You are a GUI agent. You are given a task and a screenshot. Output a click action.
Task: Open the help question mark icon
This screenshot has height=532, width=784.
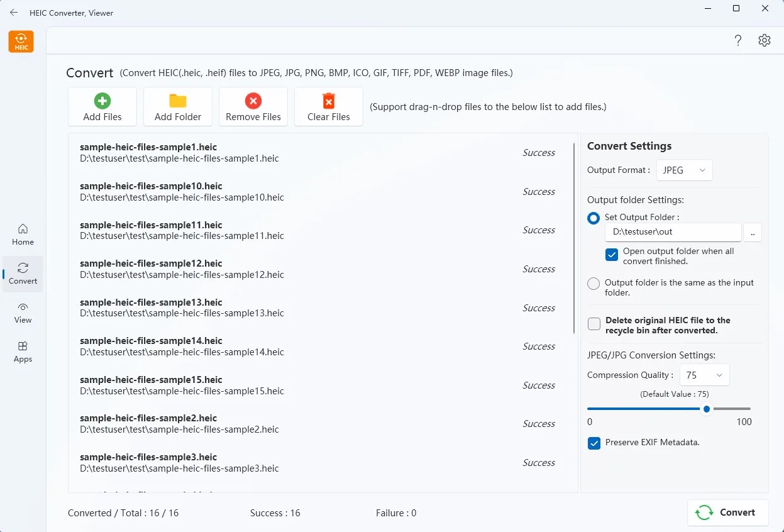(x=738, y=40)
